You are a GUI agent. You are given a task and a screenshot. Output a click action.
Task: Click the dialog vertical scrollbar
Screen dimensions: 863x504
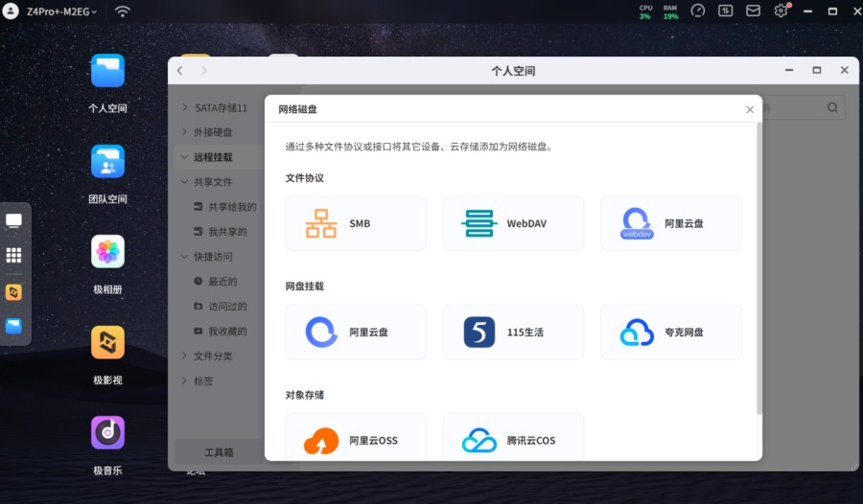click(x=759, y=269)
